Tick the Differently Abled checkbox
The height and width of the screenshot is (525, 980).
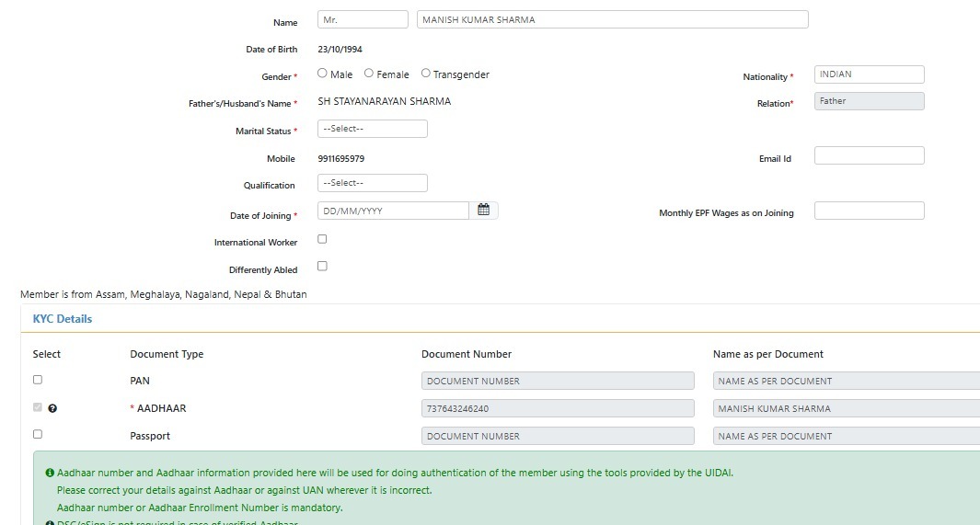pyautogui.click(x=322, y=266)
